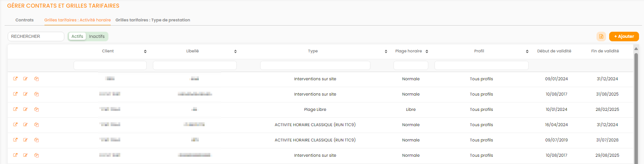
Task: Click the + Ajouter button
Action: (x=624, y=36)
